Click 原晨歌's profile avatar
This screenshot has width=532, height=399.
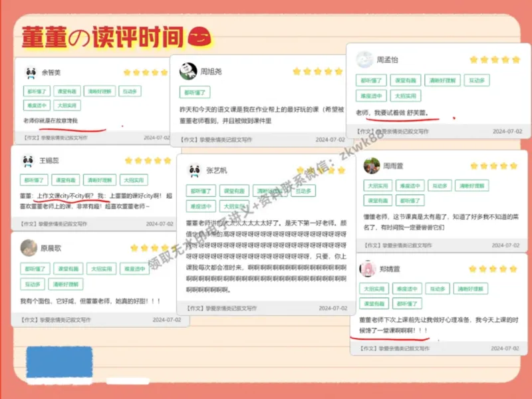[x=29, y=248]
